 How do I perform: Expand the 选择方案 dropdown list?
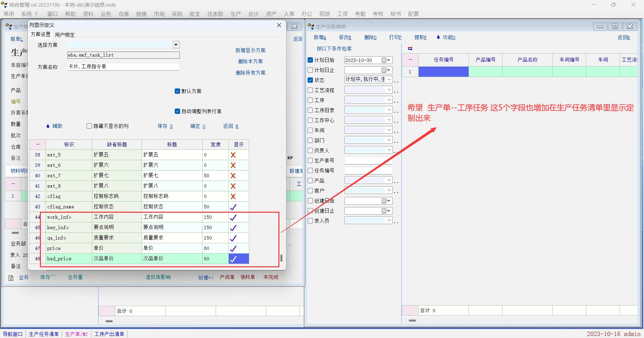pyautogui.click(x=176, y=45)
